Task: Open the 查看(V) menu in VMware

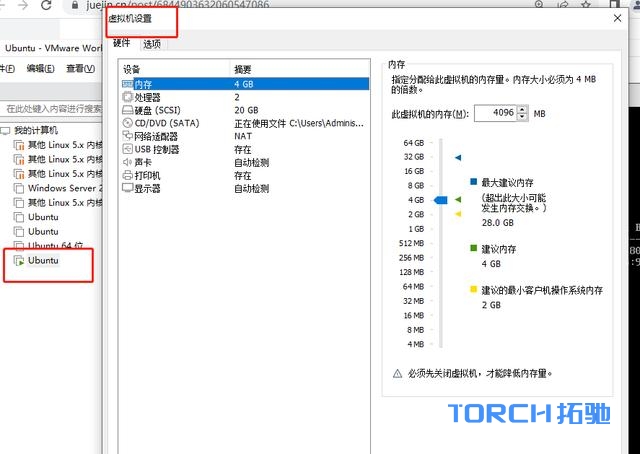Action: [80, 69]
